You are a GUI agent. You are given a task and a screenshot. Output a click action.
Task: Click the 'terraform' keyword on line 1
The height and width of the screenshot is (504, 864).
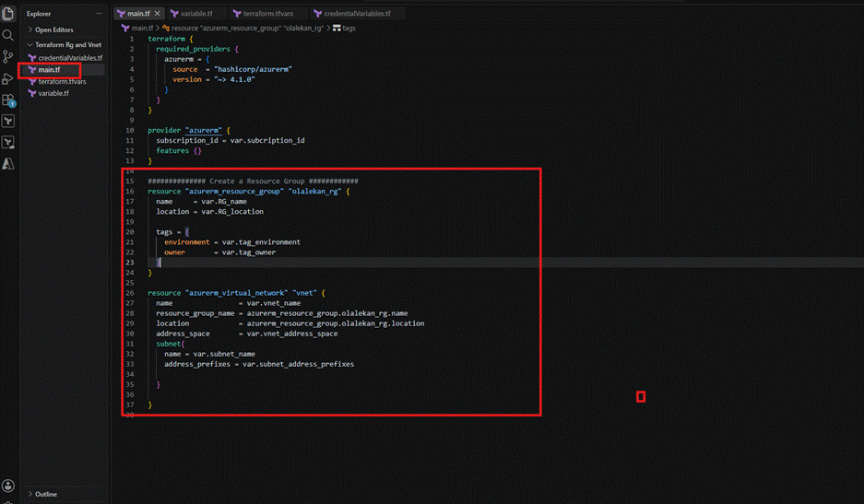click(166, 39)
